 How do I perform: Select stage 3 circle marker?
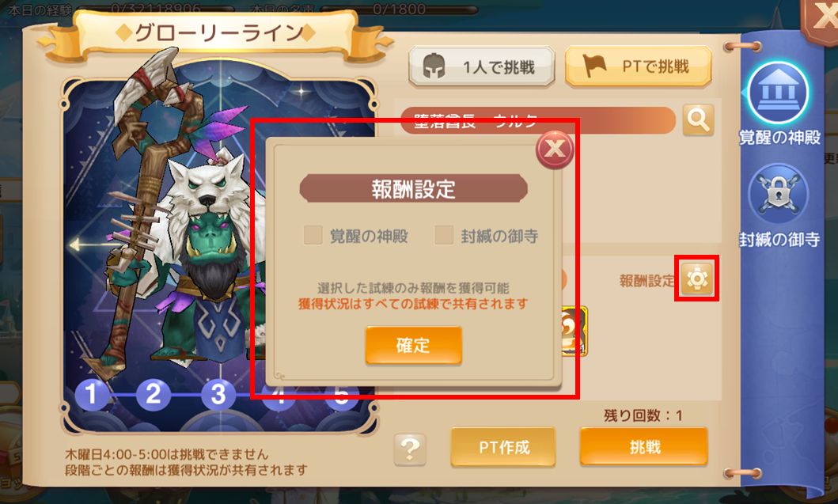pos(218,395)
